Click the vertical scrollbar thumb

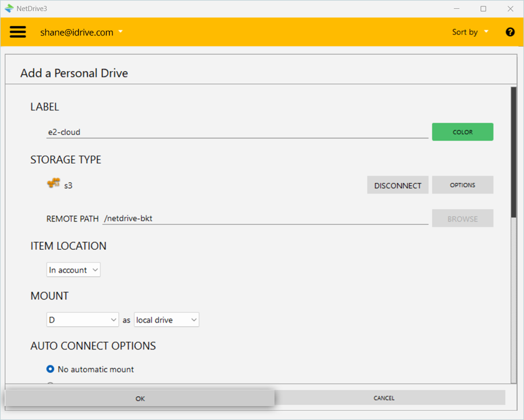tap(514, 151)
